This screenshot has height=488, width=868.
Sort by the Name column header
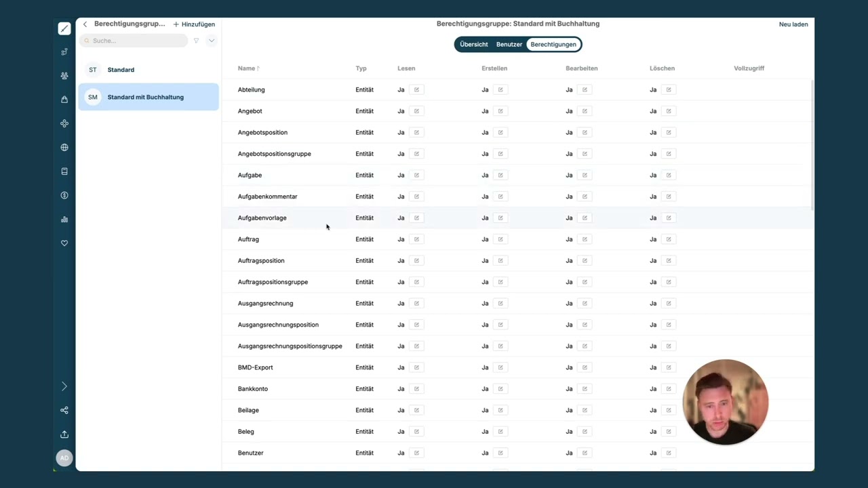pos(248,68)
